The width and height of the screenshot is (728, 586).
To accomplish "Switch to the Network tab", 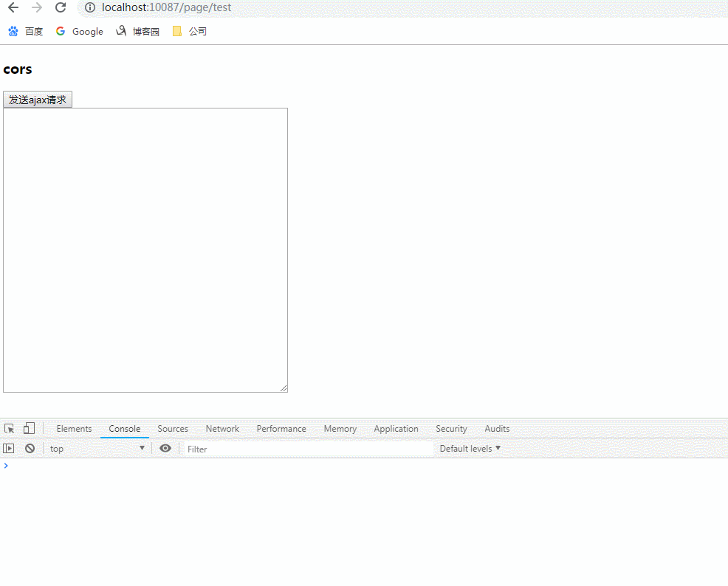I will (222, 429).
